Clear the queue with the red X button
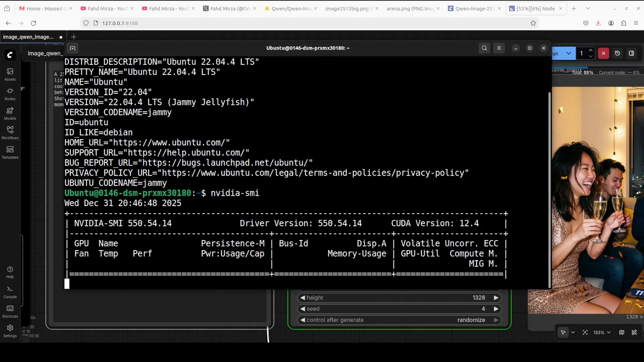The width and height of the screenshot is (644, 362). (x=603, y=53)
